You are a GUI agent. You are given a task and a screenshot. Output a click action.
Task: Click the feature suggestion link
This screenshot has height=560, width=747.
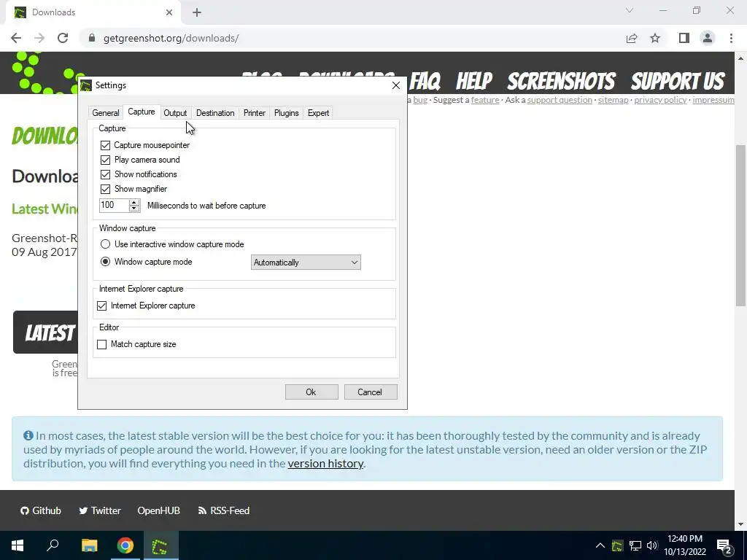pos(485,100)
